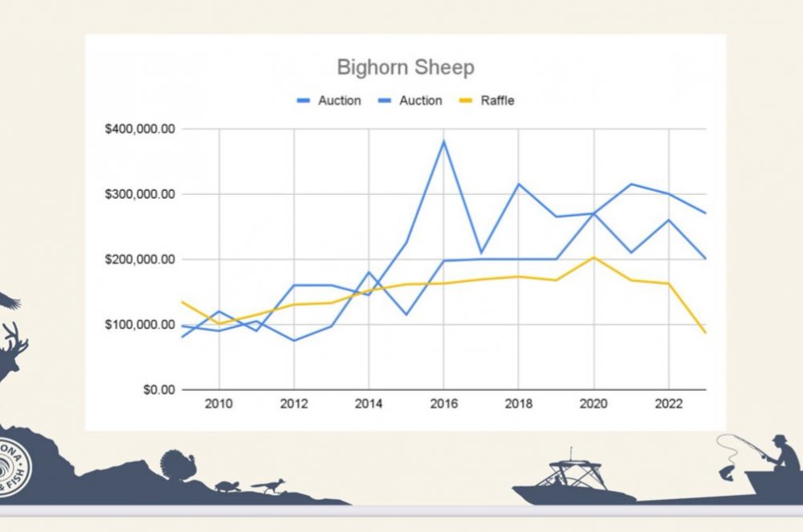803x532 pixels.
Task: Click the hooked fish on fishing line
Action: [x=727, y=472]
